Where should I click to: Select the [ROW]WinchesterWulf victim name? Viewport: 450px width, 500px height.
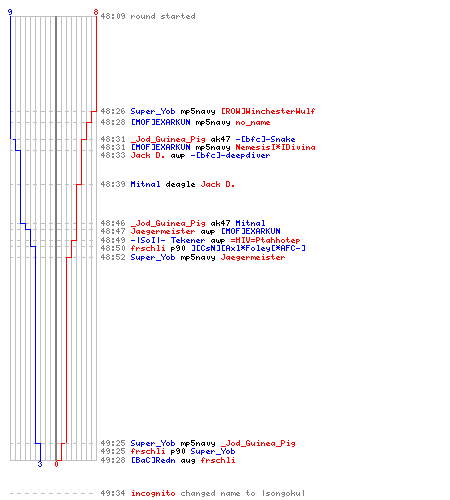[x=268, y=111]
